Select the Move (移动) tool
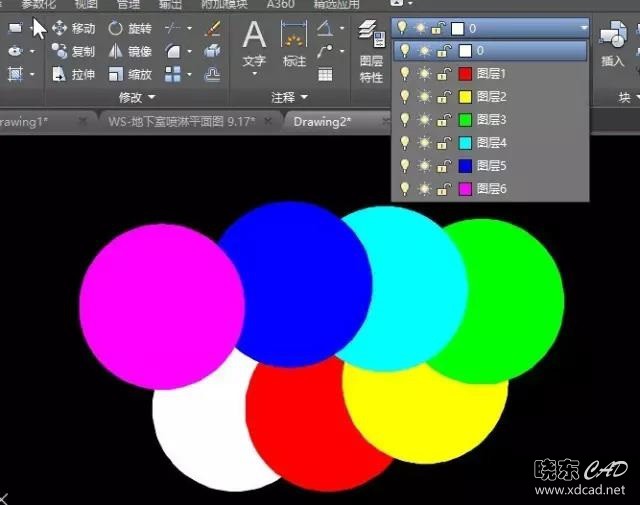 pyautogui.click(x=73, y=28)
